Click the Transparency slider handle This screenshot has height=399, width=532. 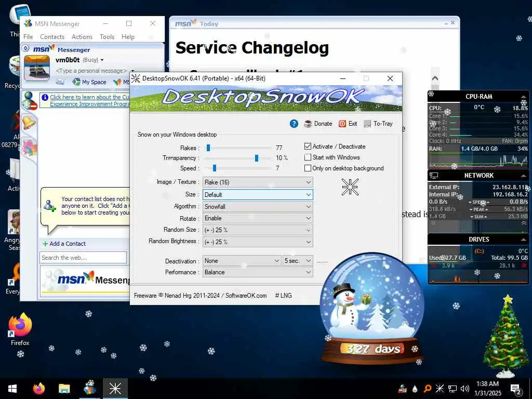point(257,158)
